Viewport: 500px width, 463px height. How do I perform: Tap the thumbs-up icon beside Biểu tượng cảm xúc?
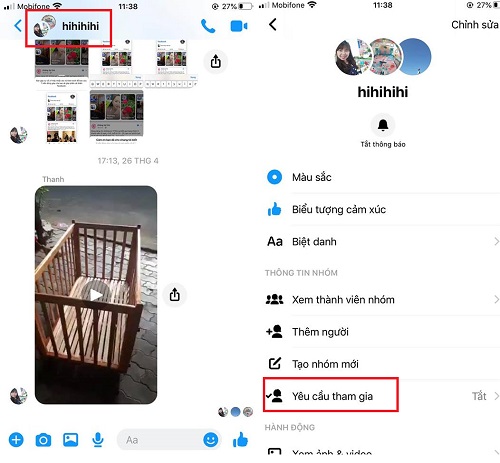pyautogui.click(x=274, y=209)
